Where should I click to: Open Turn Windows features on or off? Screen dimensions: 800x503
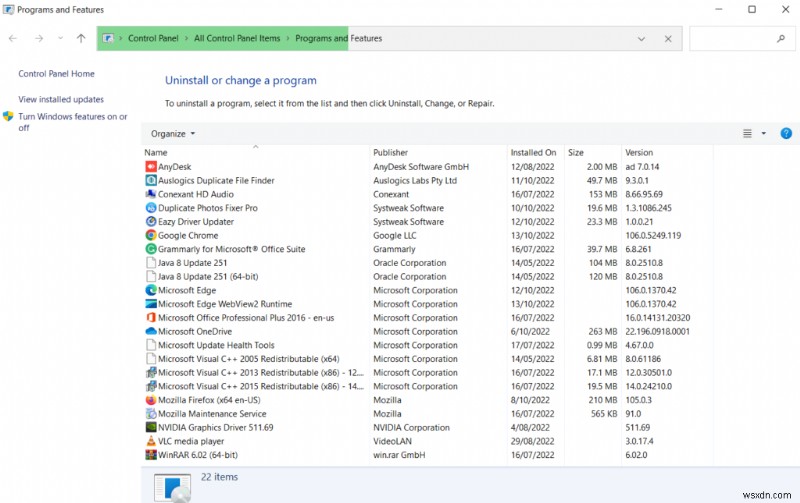[x=72, y=122]
